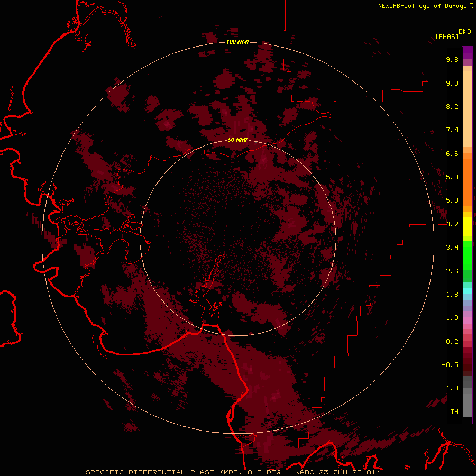Click the 9.8 value on color scale
Image resolution: width=476 pixels, height=476 pixels.
452,59
